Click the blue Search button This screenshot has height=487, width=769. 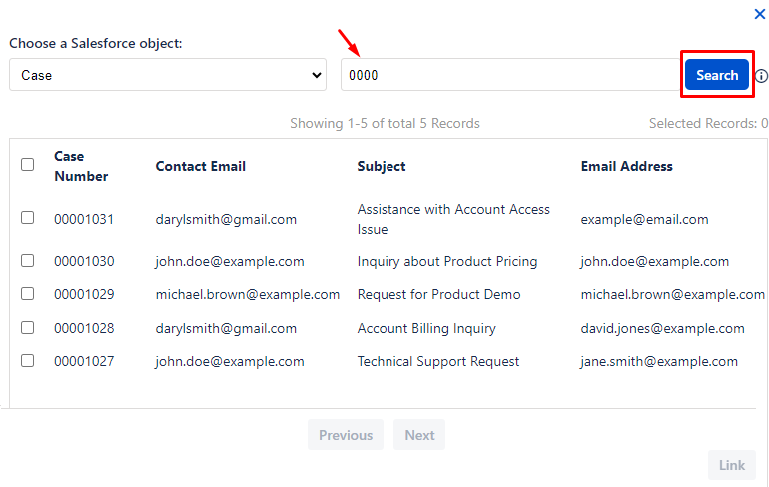717,75
